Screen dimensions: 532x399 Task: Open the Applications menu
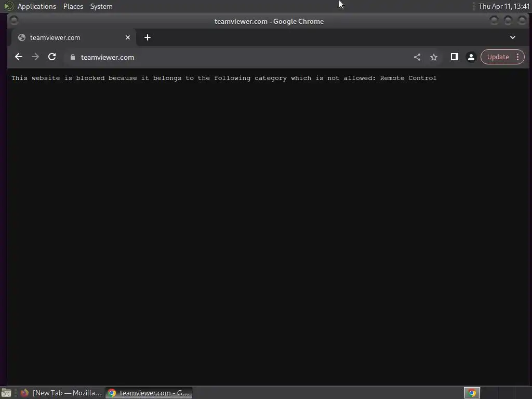click(37, 6)
